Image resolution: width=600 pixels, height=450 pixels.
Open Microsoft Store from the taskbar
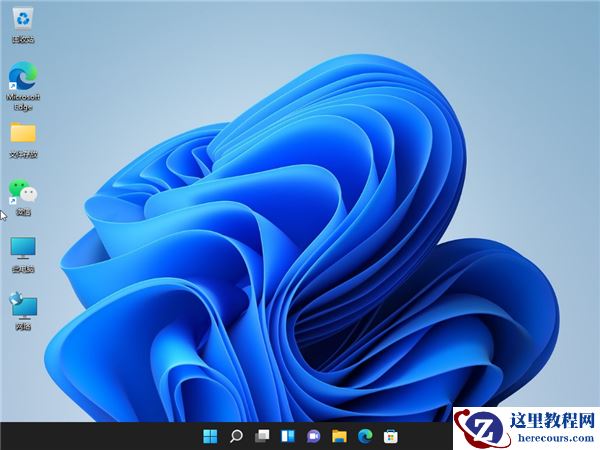tap(391, 436)
